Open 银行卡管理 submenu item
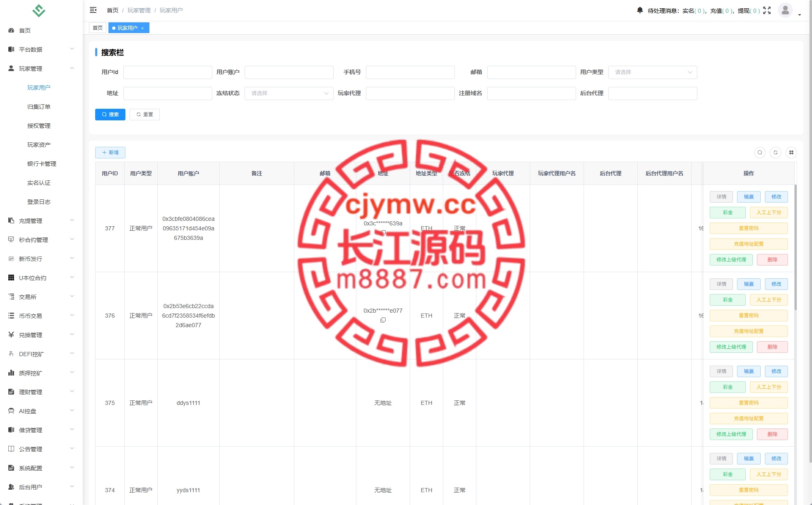Screen dimensions: 812x505 pos(42,163)
